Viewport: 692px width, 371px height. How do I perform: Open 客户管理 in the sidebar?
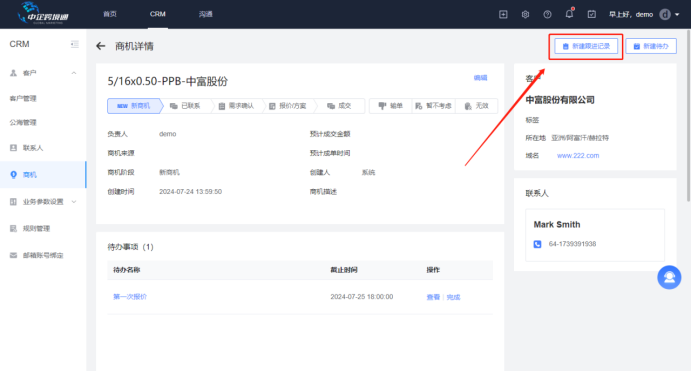point(23,98)
